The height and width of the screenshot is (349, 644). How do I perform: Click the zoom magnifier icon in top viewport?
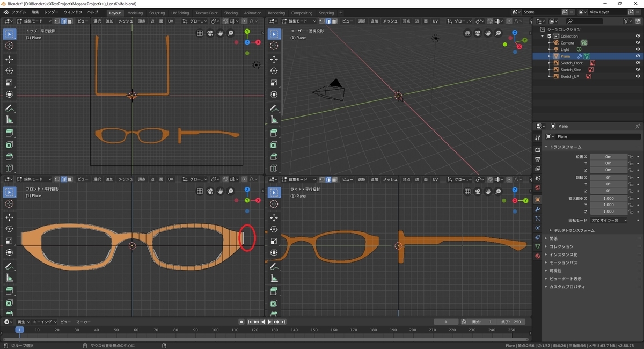click(231, 33)
